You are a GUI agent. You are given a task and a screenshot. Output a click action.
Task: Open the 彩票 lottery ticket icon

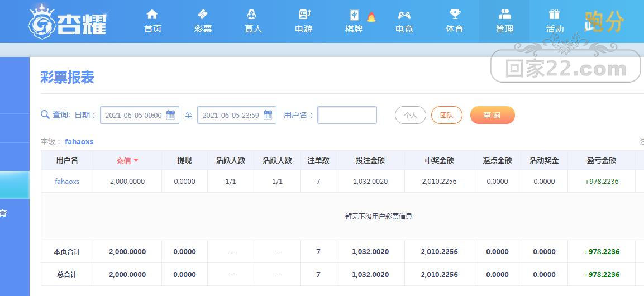203,15
